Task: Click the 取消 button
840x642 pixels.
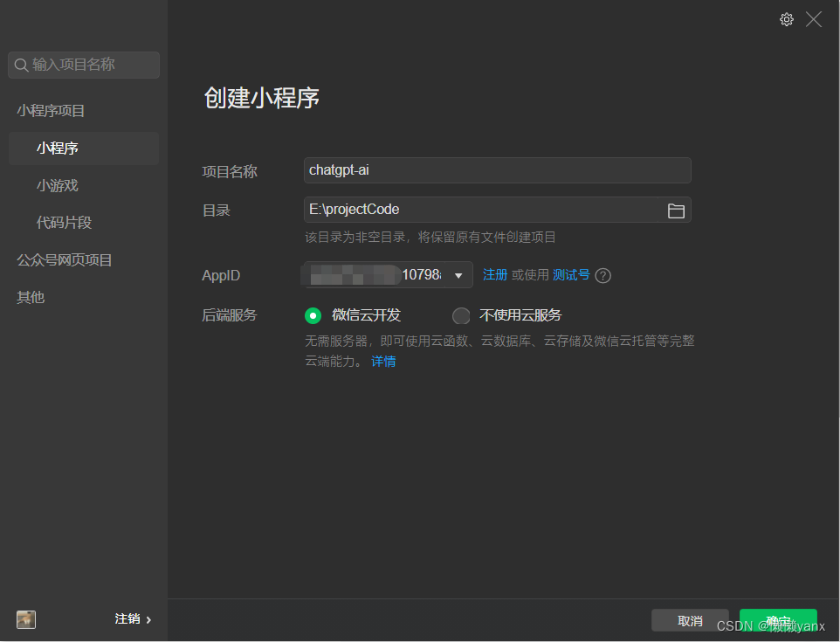Action: [690, 620]
